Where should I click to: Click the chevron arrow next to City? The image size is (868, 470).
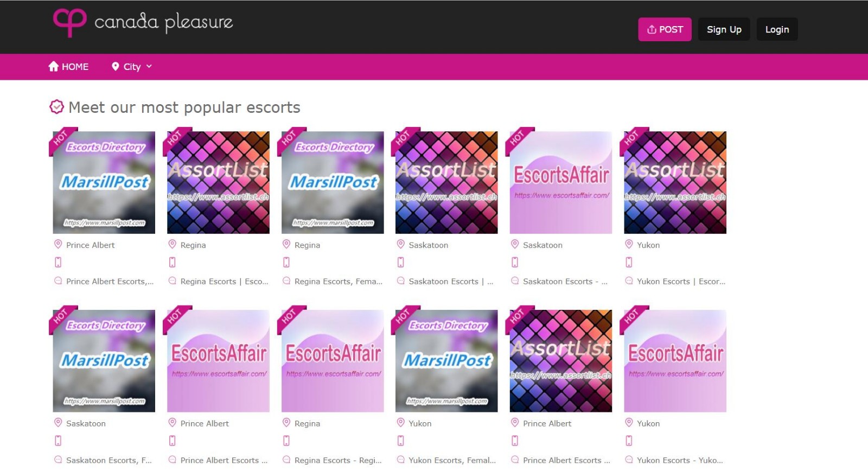[149, 66]
